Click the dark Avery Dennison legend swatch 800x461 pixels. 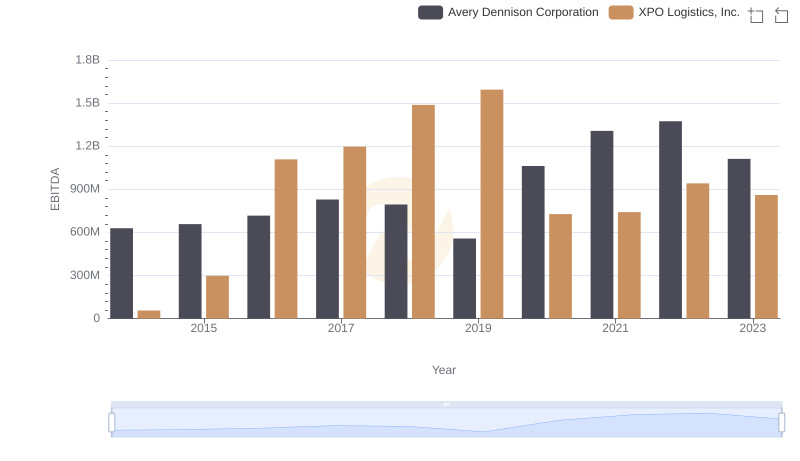(430, 12)
